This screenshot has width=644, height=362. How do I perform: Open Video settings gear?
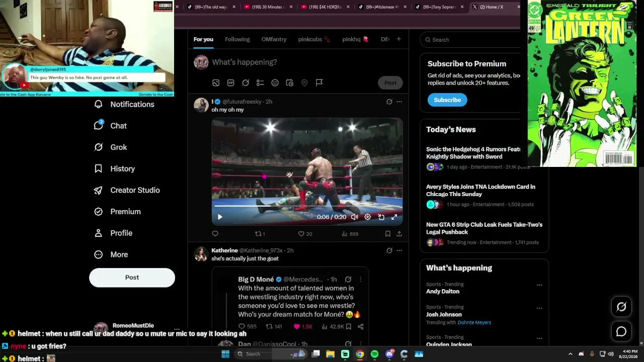(x=368, y=217)
